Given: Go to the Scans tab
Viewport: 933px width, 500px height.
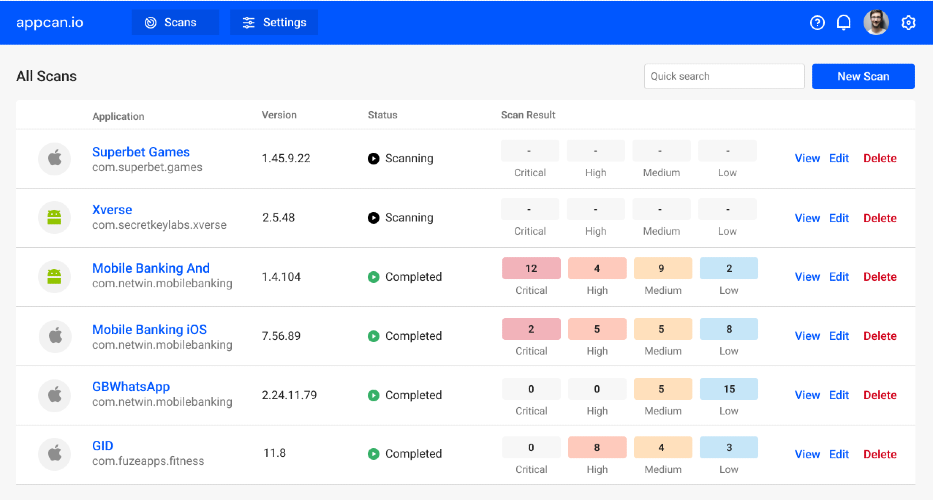Looking at the screenshot, I should [x=175, y=23].
